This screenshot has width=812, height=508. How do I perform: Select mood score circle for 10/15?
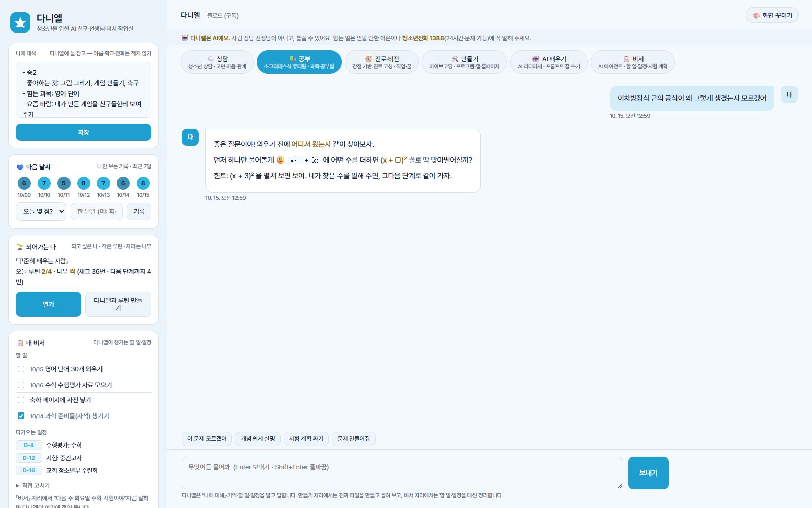pos(143,183)
